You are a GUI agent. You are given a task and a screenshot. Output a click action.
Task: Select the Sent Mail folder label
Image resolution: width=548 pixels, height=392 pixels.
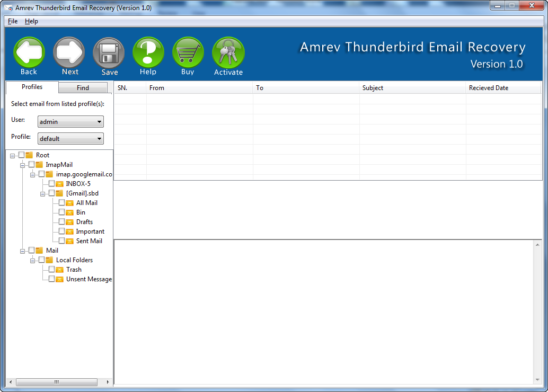tap(89, 241)
